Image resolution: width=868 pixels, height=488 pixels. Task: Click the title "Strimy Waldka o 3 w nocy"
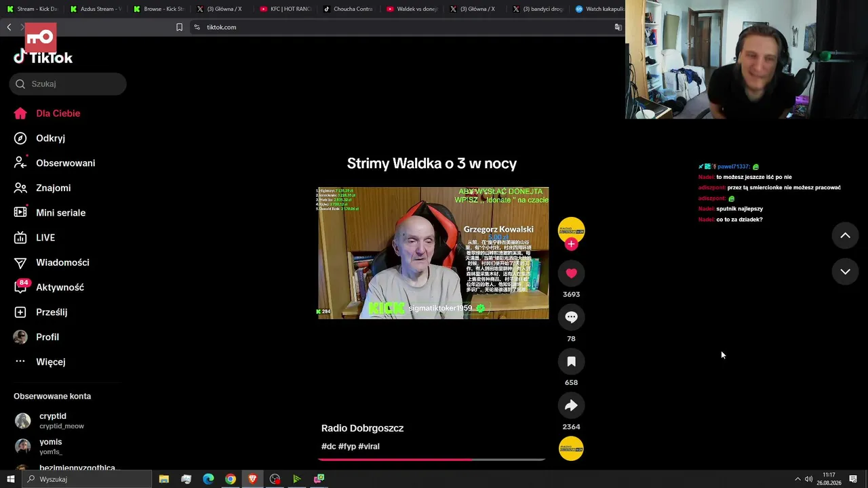tap(432, 163)
